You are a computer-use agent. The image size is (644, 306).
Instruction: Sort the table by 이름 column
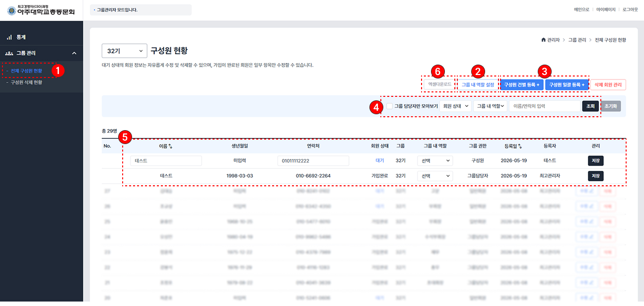pos(166,146)
